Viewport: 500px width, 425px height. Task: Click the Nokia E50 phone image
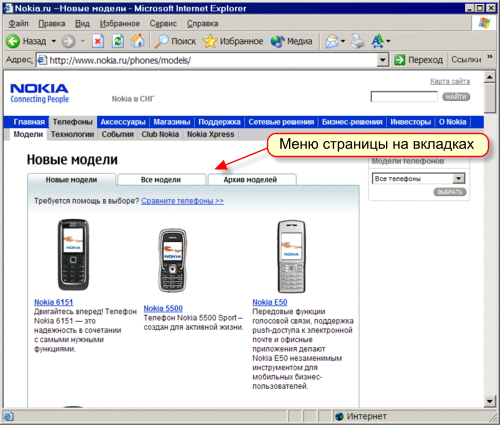pyautogui.click(x=291, y=256)
